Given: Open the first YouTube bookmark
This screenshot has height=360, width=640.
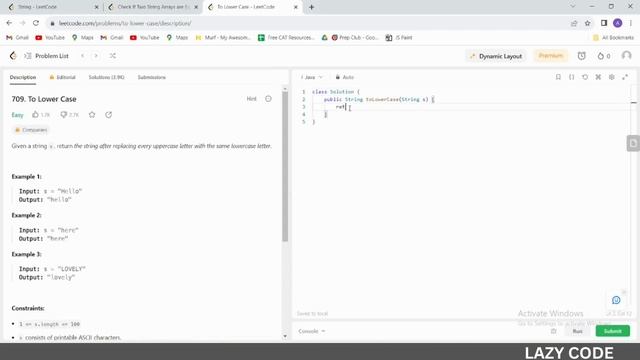Looking at the screenshot, I should coord(50,38).
